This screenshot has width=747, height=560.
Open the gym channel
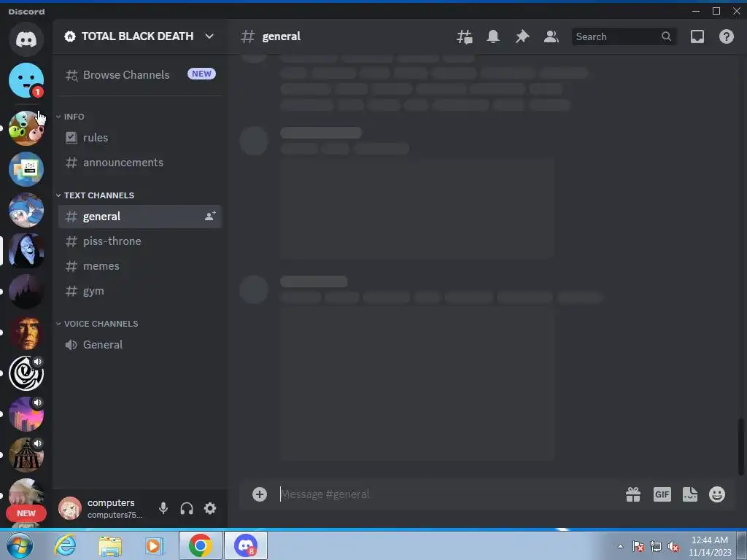coord(140,291)
